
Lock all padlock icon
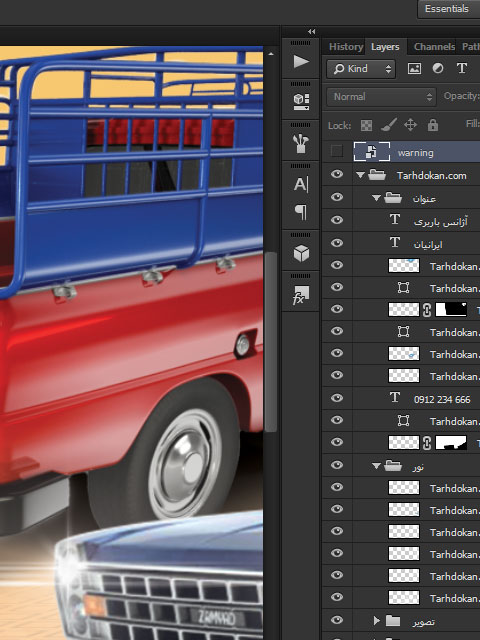point(433,124)
